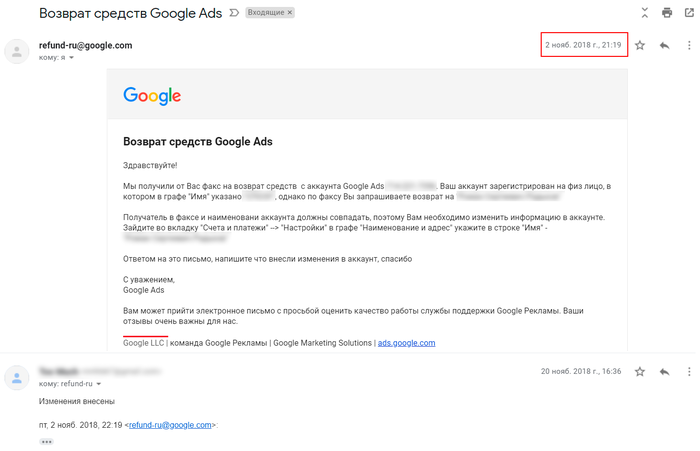Open more options for the 2 Nov message

coord(689,45)
